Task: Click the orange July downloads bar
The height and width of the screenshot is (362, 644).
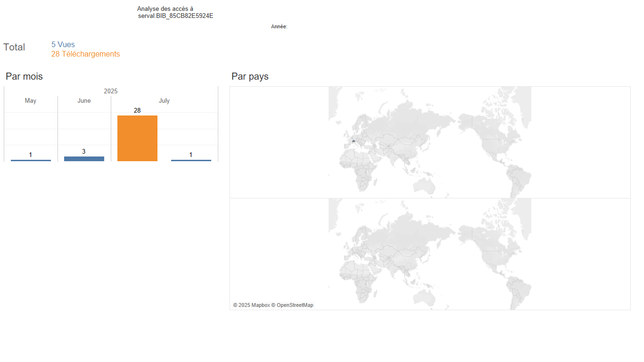Action: pyautogui.click(x=137, y=138)
